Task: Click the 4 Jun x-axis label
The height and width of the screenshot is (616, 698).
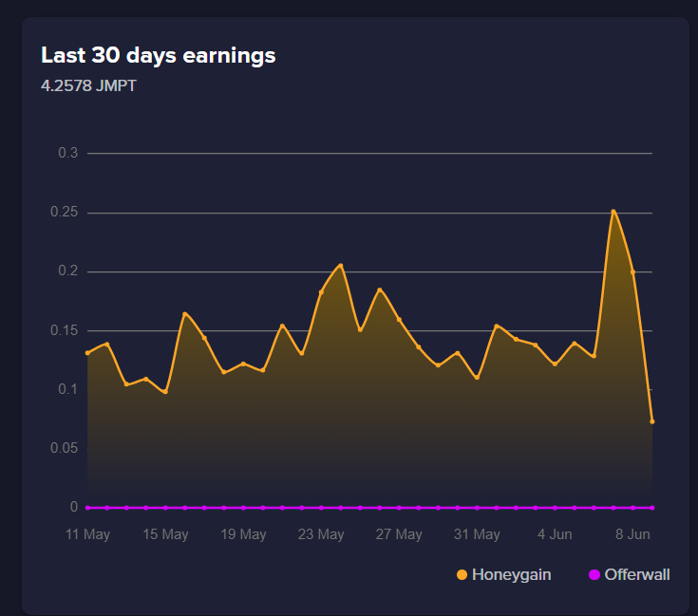Action: [x=555, y=534]
